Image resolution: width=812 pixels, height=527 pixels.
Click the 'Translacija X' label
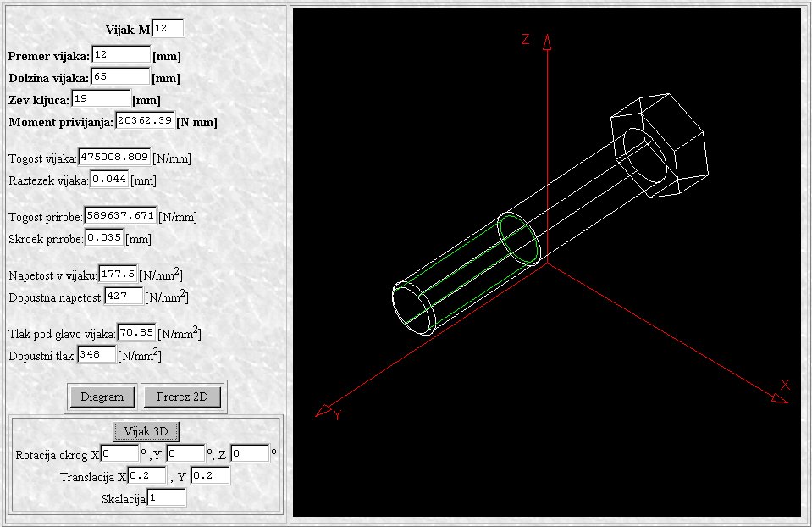(93, 477)
